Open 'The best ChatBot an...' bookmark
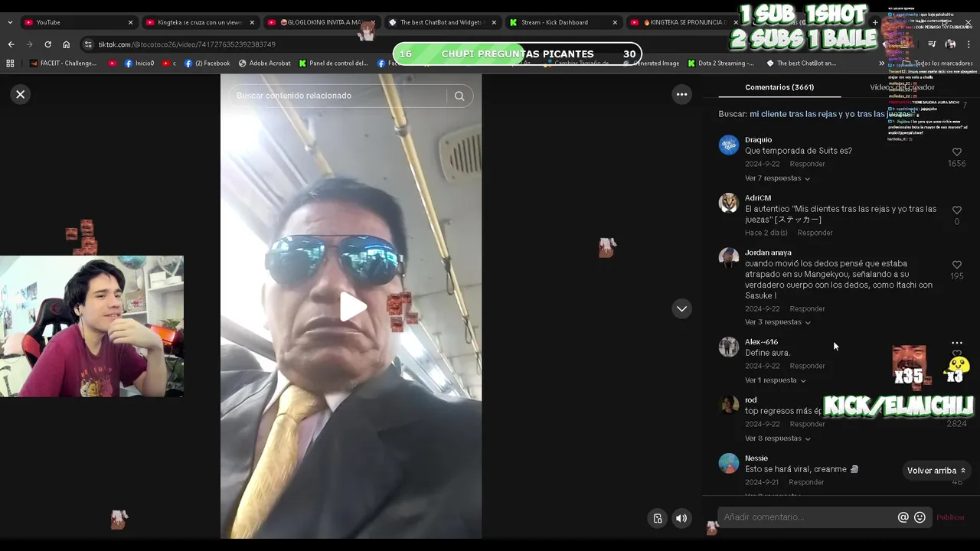The height and width of the screenshot is (551, 980). point(801,64)
